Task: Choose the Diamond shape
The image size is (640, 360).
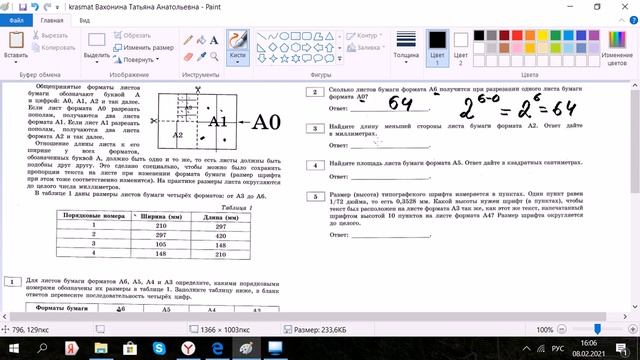Action: coord(273,47)
